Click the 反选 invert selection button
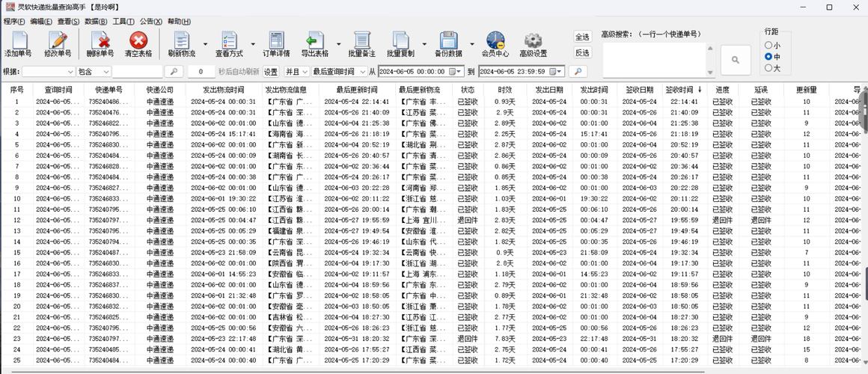868x374 pixels. [583, 53]
